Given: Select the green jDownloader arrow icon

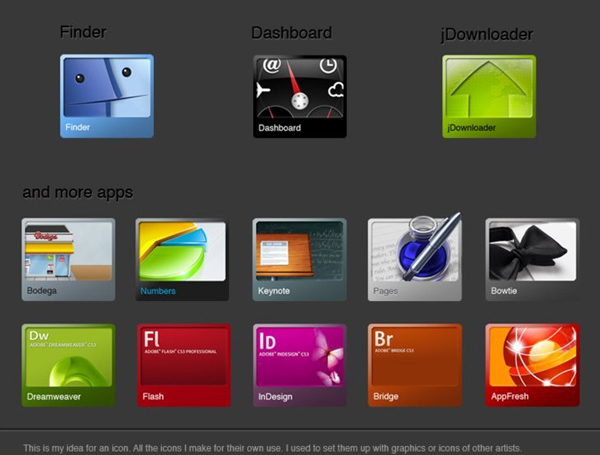Looking at the screenshot, I should pyautogui.click(x=489, y=96).
